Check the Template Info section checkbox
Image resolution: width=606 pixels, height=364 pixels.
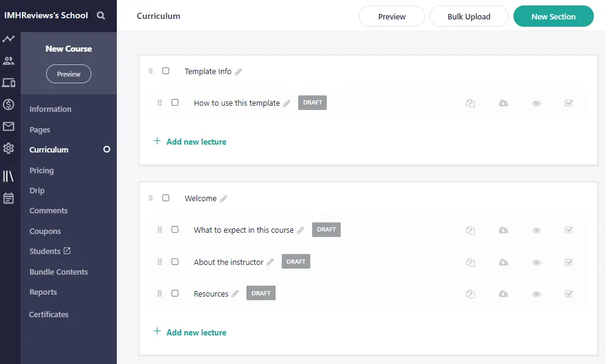pos(165,71)
